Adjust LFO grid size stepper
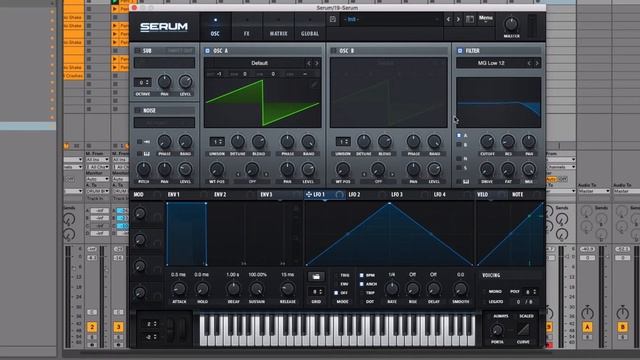 pos(316,292)
